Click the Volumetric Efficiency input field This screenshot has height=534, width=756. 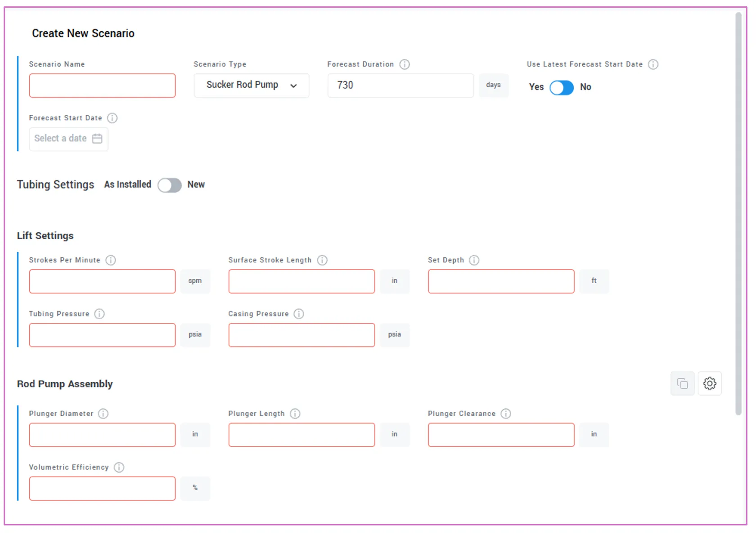pyautogui.click(x=102, y=489)
